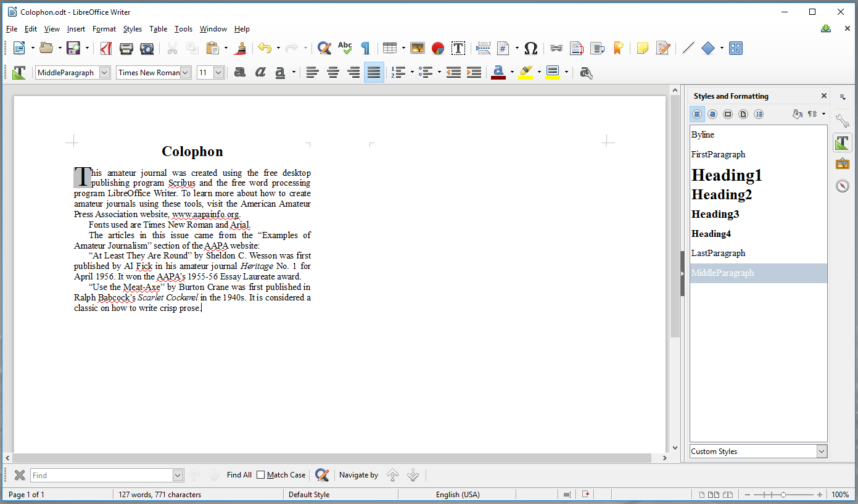Click inside the Find text field
This screenshot has height=504, width=858.
point(102,475)
